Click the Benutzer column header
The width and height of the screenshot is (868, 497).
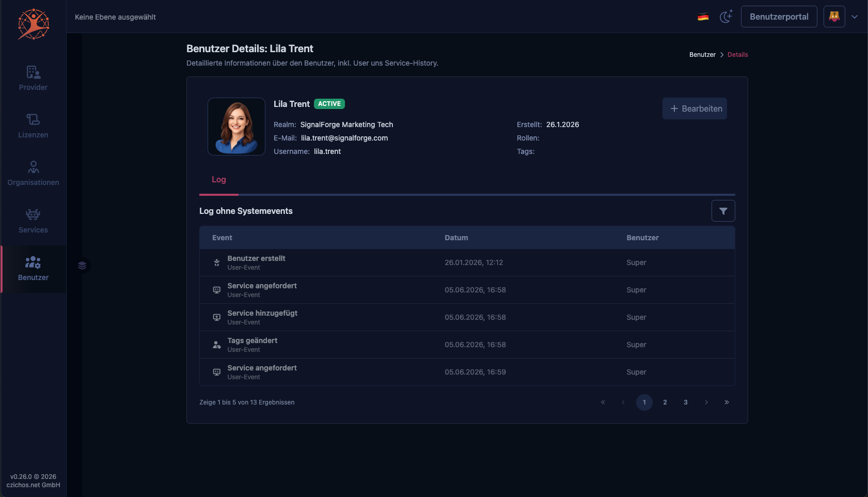coord(642,238)
